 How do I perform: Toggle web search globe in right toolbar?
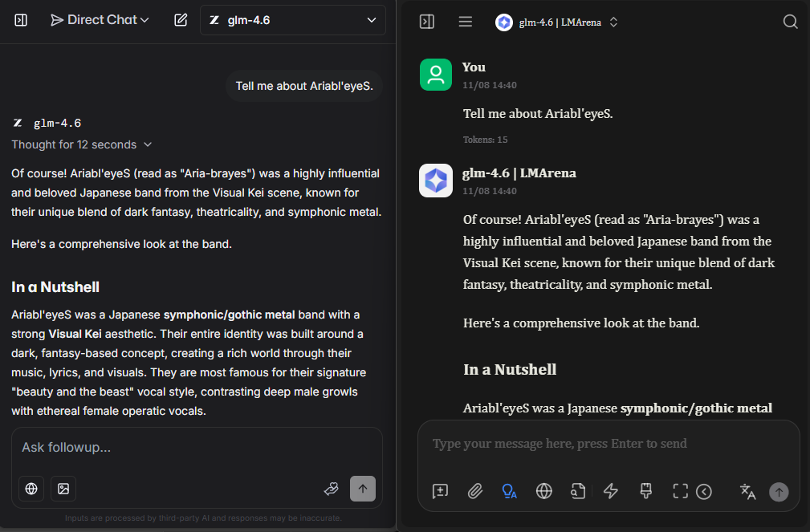tap(544, 491)
